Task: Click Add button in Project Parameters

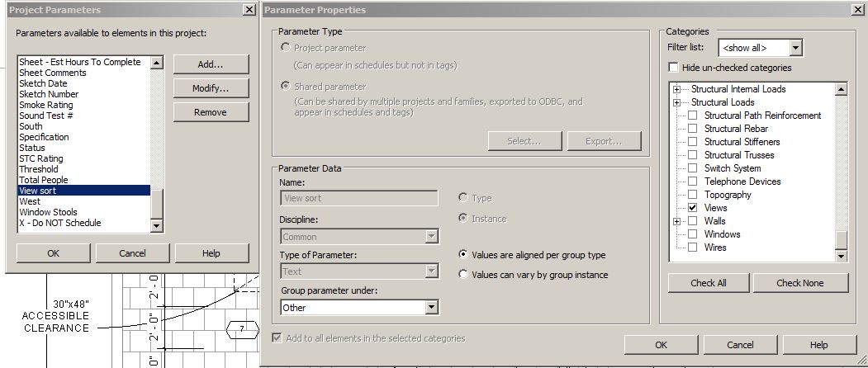Action: coord(211,64)
